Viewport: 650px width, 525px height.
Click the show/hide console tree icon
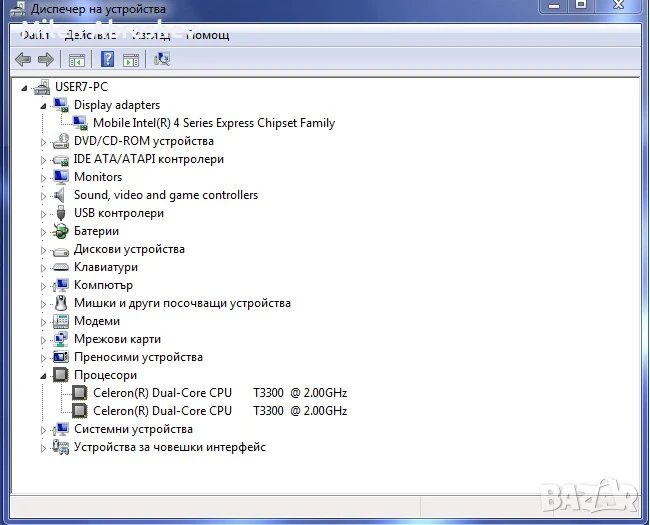77,60
